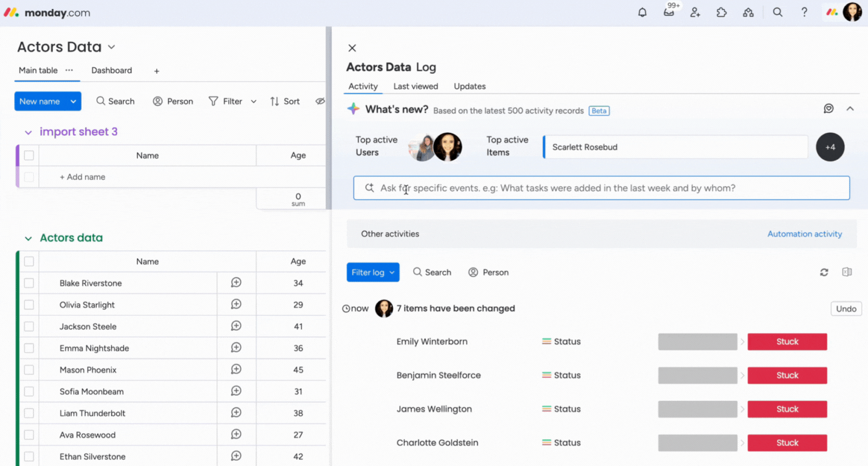Screen dimensions: 868x466
Task: Collapse the What's new section
Action: click(x=850, y=108)
